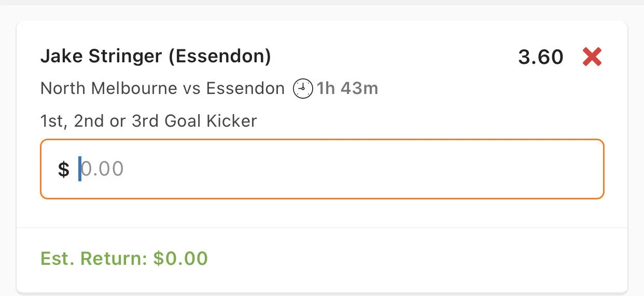Focus the orange-bordered stake input field
Image resolution: width=644 pixels, height=296 pixels.
pos(321,169)
